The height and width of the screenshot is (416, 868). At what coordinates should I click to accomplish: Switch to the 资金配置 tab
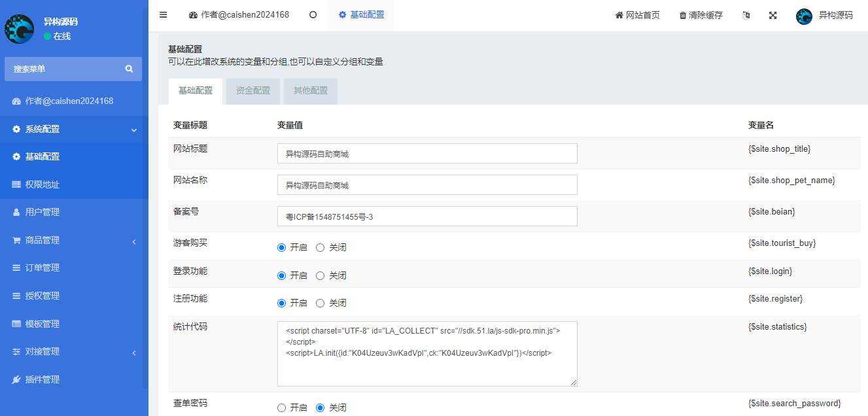(x=252, y=91)
